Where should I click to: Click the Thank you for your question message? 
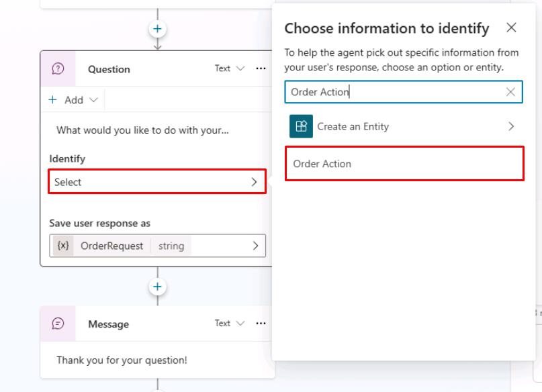pyautogui.click(x=122, y=360)
